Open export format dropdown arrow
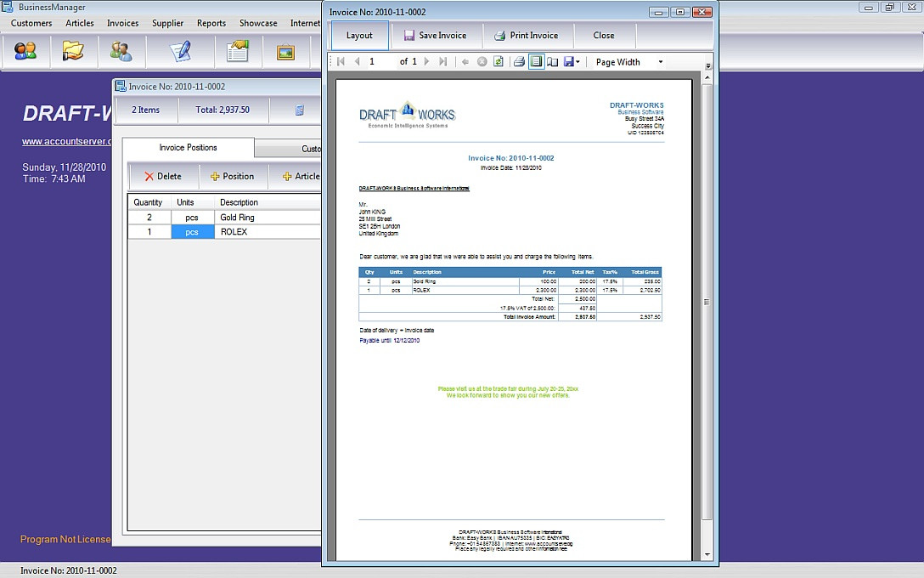 pyautogui.click(x=577, y=61)
